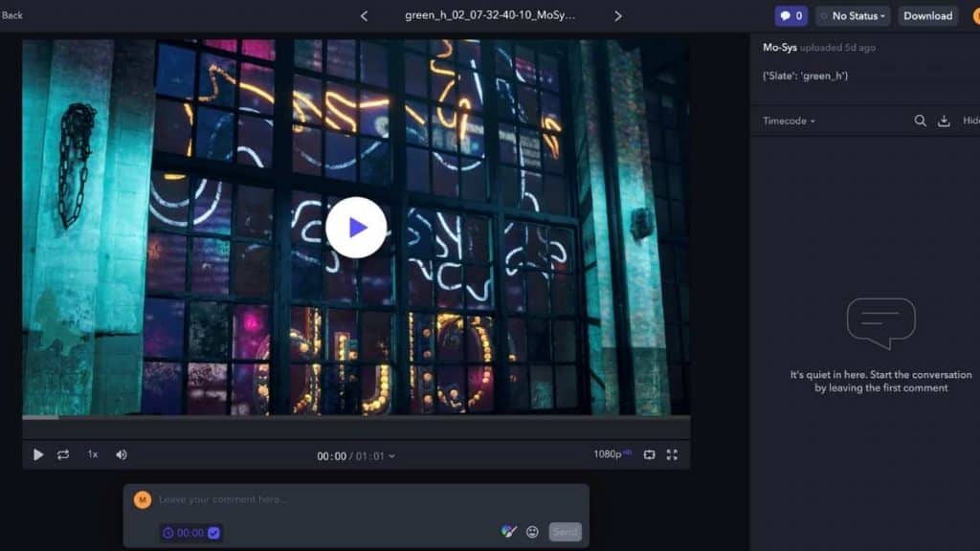Viewport: 980px width, 551px height.
Task: Click the empty comments speech bubble icon
Action: [880, 323]
